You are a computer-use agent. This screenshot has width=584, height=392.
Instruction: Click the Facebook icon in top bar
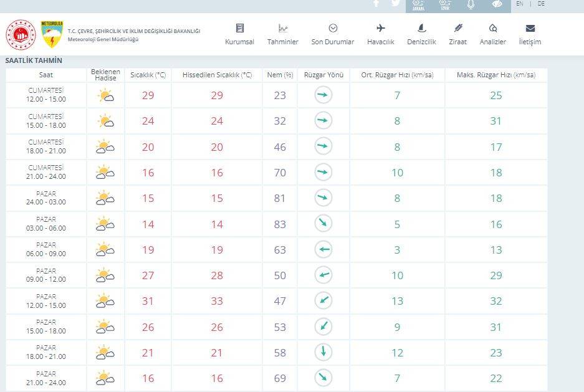coord(376,3)
